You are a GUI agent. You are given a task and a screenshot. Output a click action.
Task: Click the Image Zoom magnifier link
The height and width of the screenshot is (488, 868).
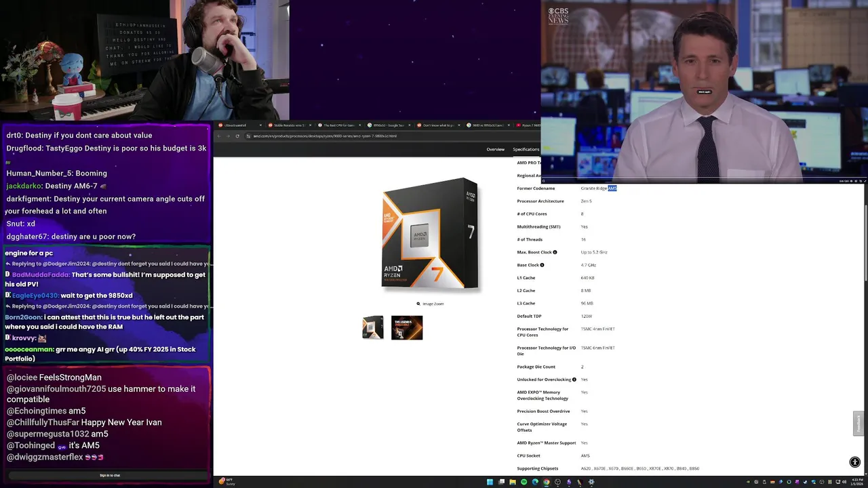tap(430, 304)
